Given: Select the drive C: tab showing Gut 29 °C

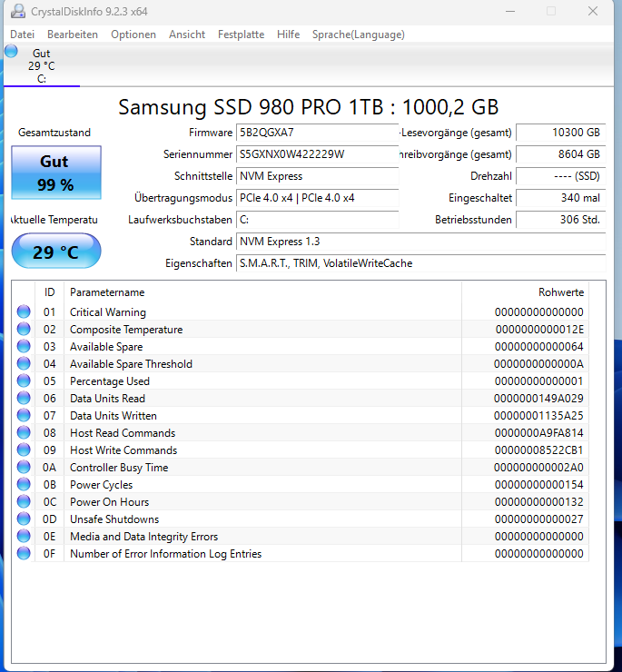Looking at the screenshot, I should coord(42,65).
